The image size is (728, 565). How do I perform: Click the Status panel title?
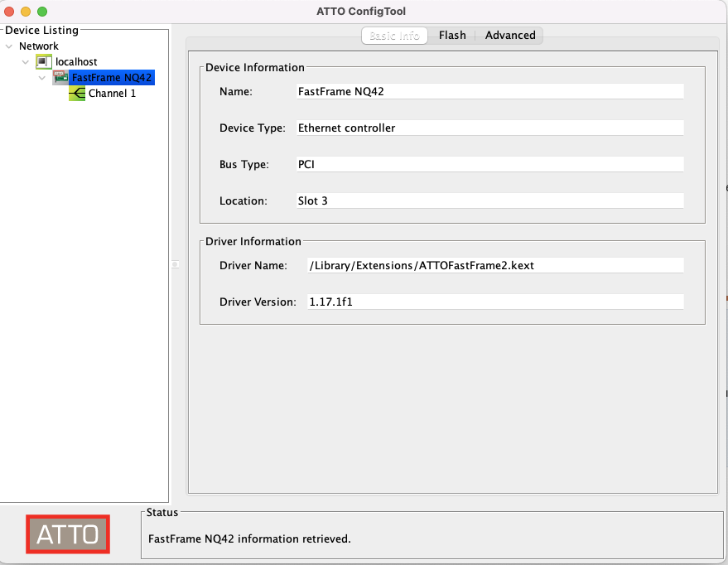[162, 512]
